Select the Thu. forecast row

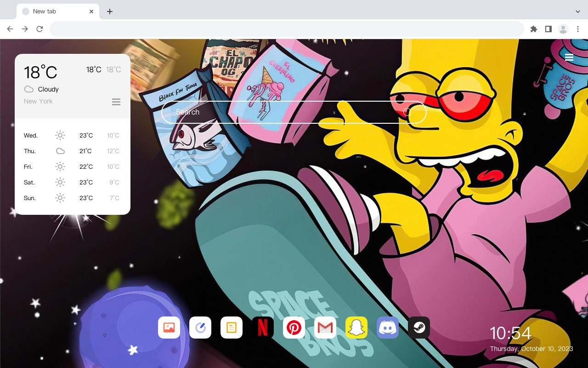(x=73, y=151)
